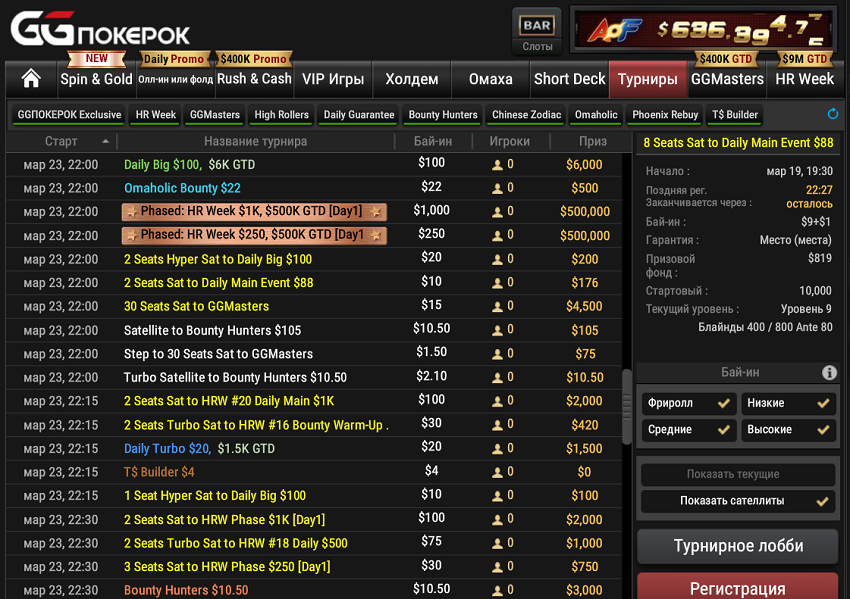Select the Турниры tab
850x599 pixels.
(x=648, y=79)
